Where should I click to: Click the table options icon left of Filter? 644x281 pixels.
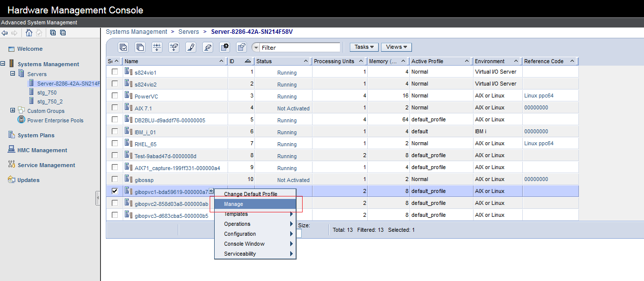click(x=241, y=47)
